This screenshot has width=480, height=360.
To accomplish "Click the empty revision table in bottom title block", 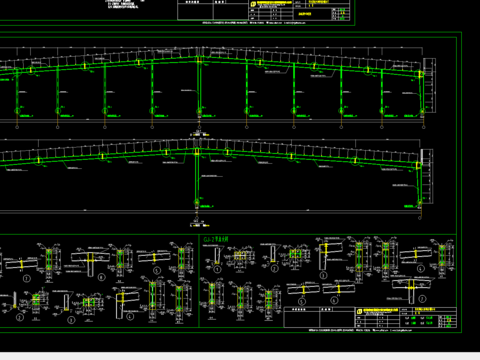I will tap(319, 317).
